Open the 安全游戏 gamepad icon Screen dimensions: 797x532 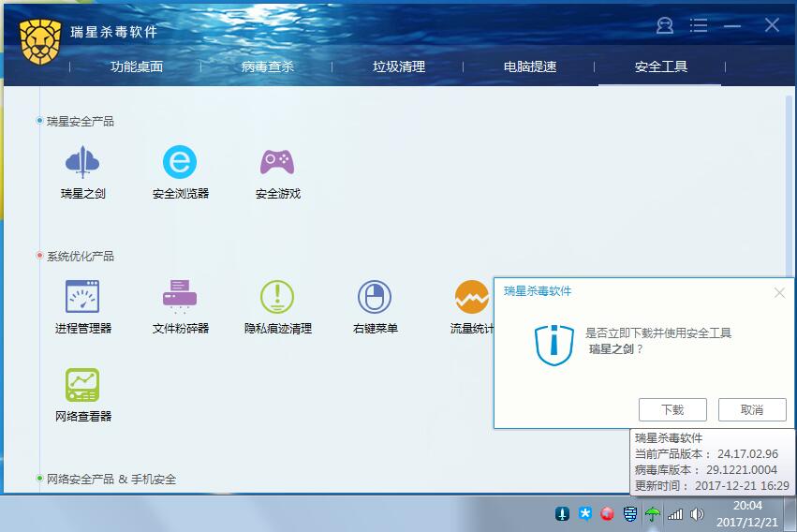click(x=277, y=162)
